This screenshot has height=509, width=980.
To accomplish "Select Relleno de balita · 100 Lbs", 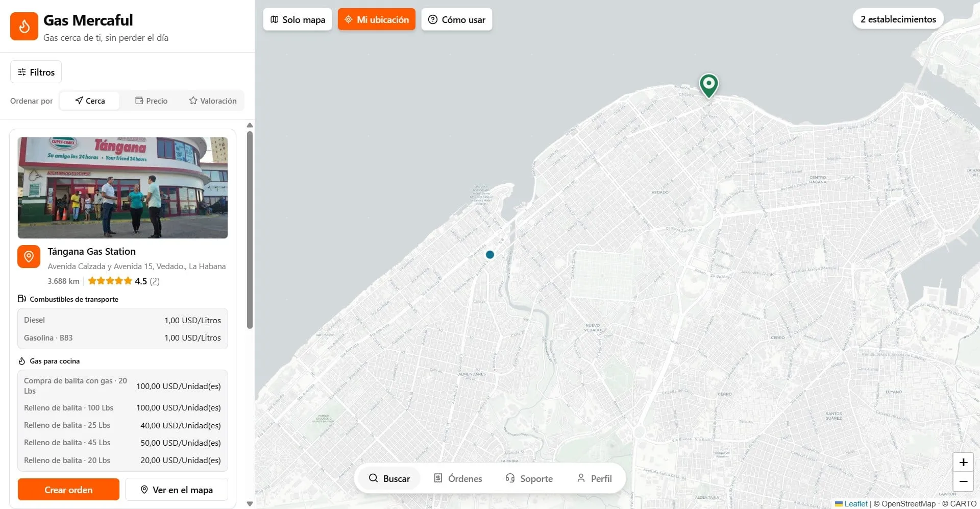I will pos(122,407).
